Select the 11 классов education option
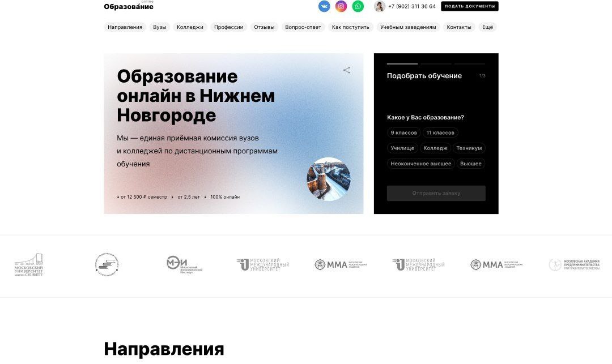Viewport: 612px width, 364px height. click(x=440, y=132)
